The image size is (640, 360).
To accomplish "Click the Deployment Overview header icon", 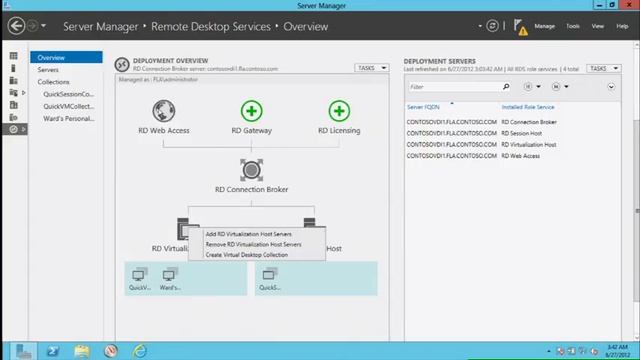I will coord(122,64).
